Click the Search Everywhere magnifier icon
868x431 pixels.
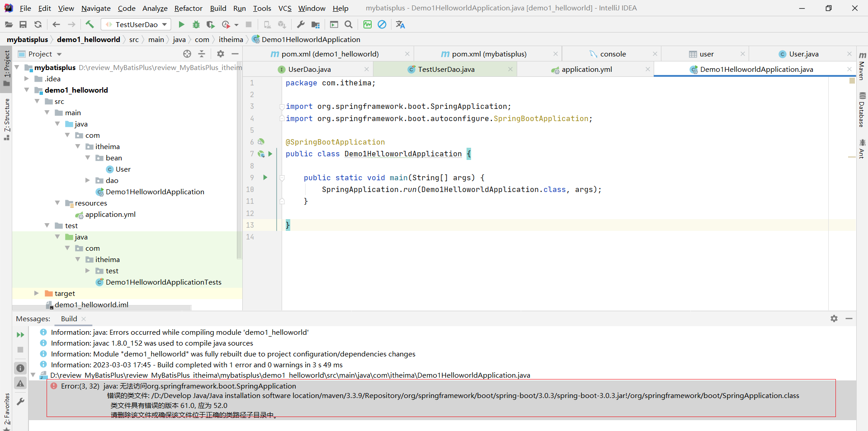tap(349, 24)
